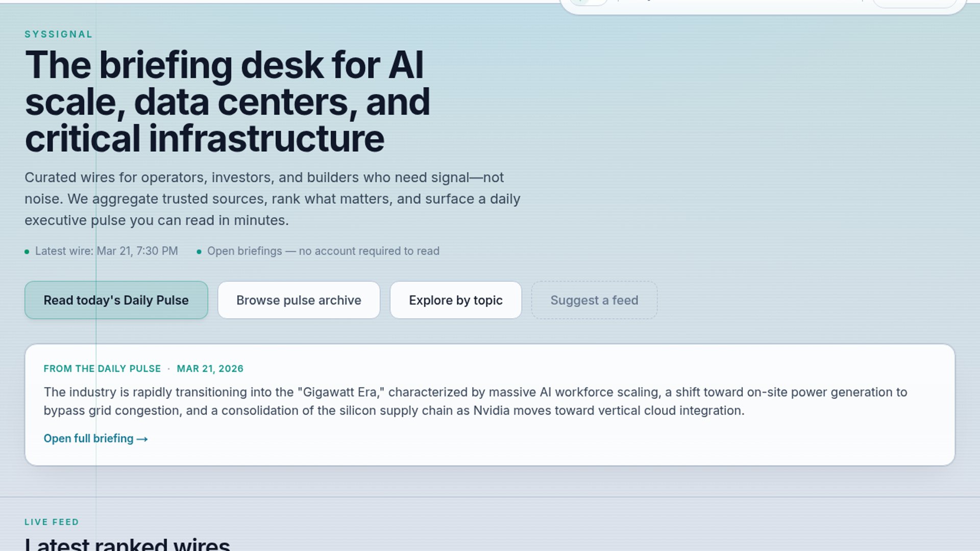Click the Gigawatt Era summary paragraph
Screen dimensions: 980x551
[x=475, y=401]
